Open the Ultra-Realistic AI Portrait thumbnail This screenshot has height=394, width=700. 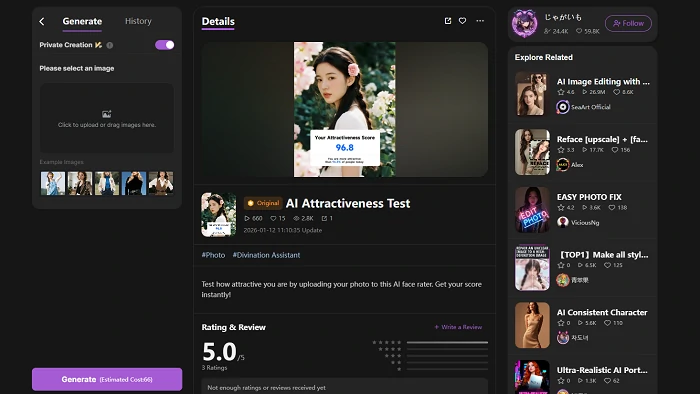click(532, 377)
